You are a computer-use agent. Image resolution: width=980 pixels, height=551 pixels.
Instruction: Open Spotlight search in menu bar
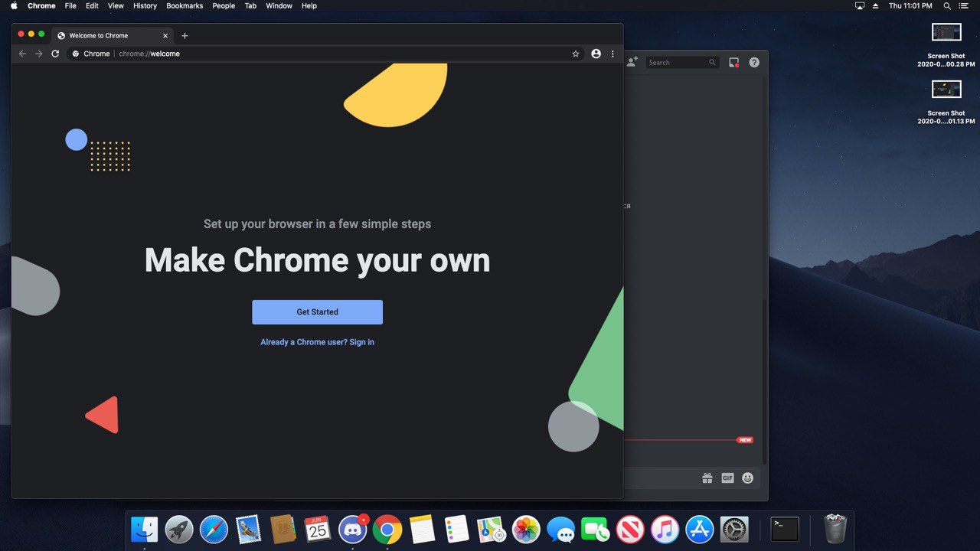[x=947, y=5]
